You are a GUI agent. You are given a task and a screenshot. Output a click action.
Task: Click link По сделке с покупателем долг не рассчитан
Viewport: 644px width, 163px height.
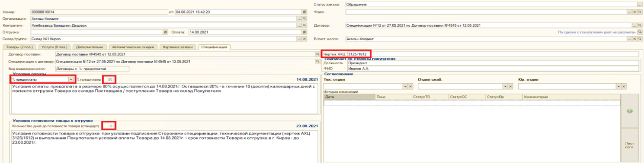(x=597, y=32)
